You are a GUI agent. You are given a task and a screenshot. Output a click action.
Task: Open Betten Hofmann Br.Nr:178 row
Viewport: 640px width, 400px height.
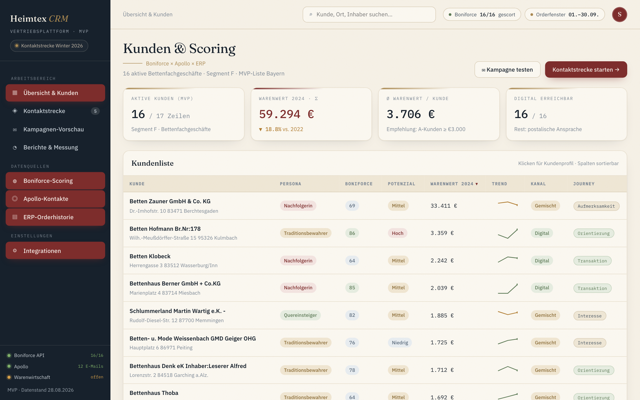pos(375,233)
